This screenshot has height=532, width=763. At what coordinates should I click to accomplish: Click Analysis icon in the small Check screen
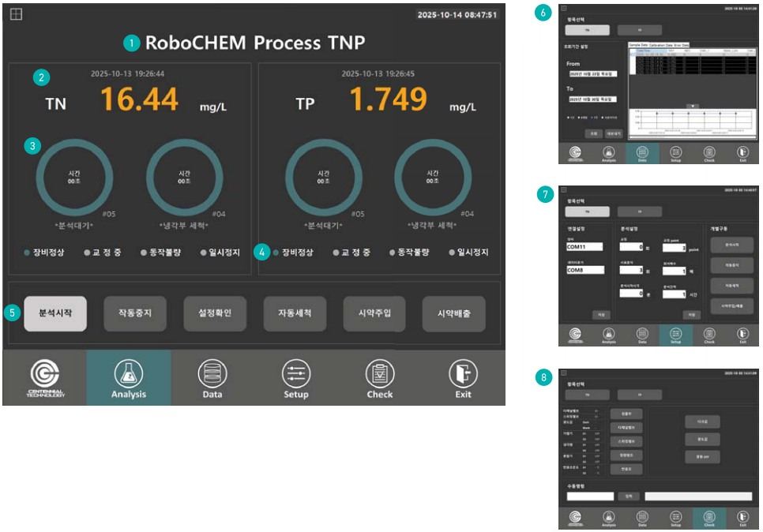pyautogui.click(x=609, y=516)
